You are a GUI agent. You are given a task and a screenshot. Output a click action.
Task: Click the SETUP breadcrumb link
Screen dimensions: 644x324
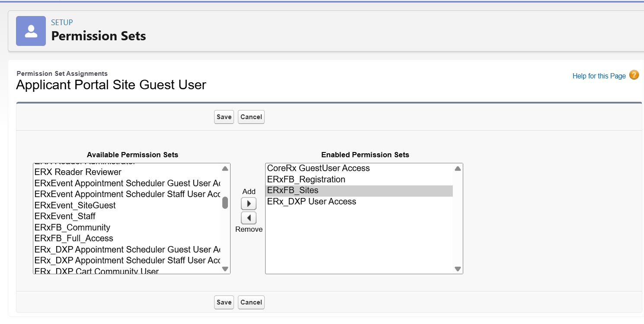(x=62, y=23)
